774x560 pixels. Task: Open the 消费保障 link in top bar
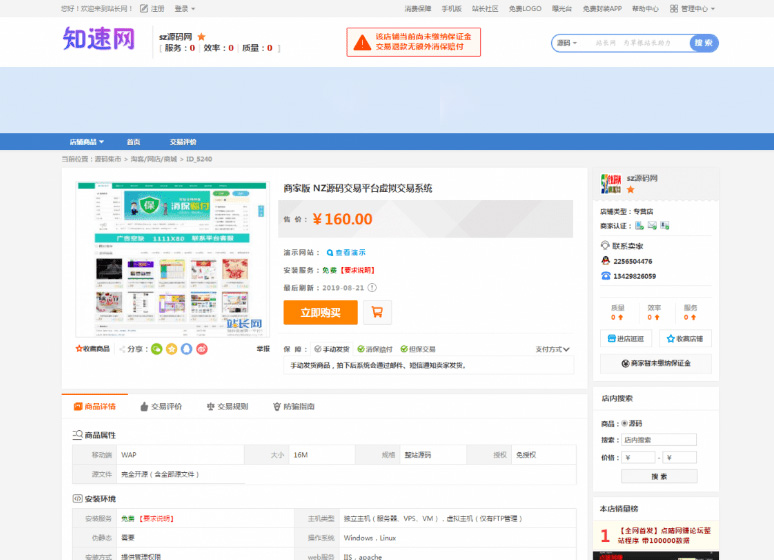coord(418,8)
